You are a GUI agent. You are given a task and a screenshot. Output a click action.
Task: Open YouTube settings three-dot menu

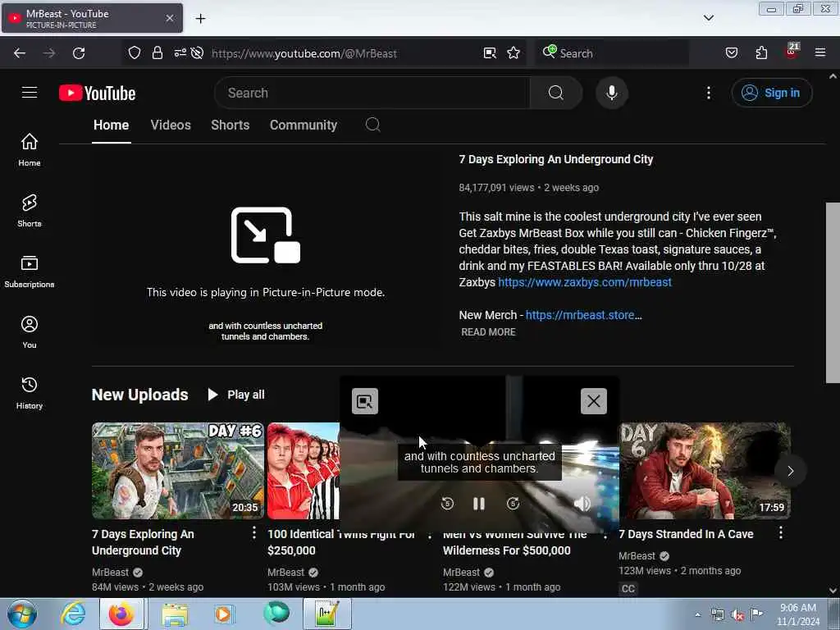(708, 93)
